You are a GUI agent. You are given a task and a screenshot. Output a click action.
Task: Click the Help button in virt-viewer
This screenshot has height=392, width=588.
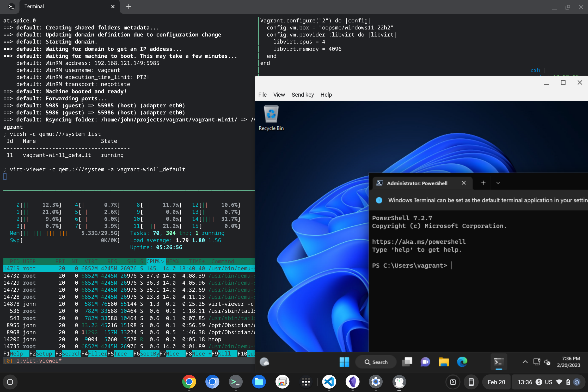(326, 95)
